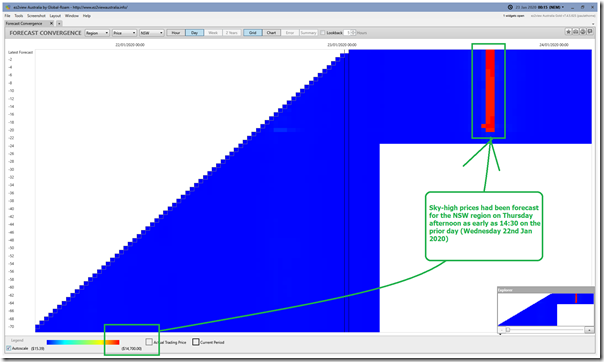
Task: Click the globe icon in widget toolbar
Action: (583, 32)
